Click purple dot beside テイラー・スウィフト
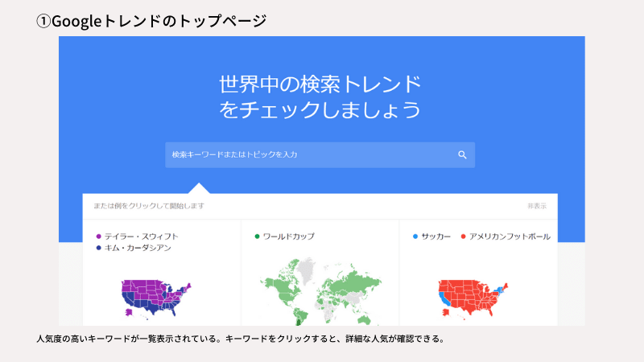 [98, 237]
